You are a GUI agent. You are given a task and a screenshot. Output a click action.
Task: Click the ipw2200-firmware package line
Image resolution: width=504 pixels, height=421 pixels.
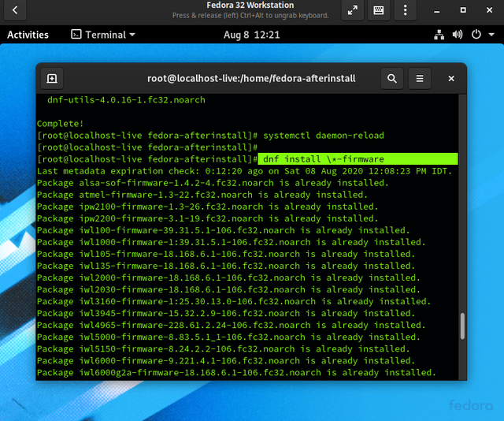[207, 218]
